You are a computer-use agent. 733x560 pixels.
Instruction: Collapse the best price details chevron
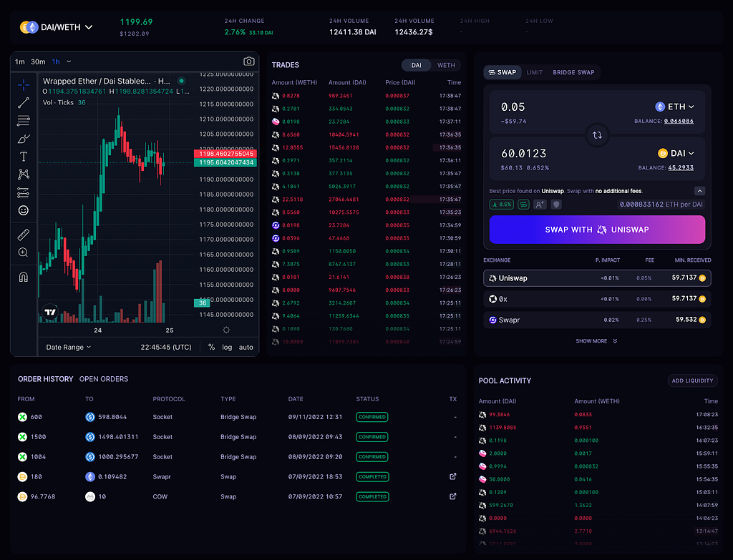pyautogui.click(x=699, y=191)
